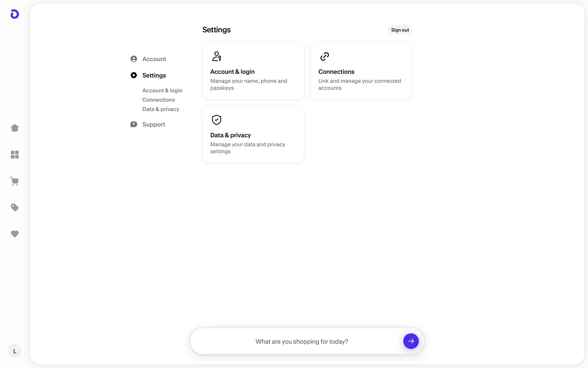Image resolution: width=588 pixels, height=368 pixels.
Task: Click the 'L' profile avatar
Action: click(x=15, y=351)
